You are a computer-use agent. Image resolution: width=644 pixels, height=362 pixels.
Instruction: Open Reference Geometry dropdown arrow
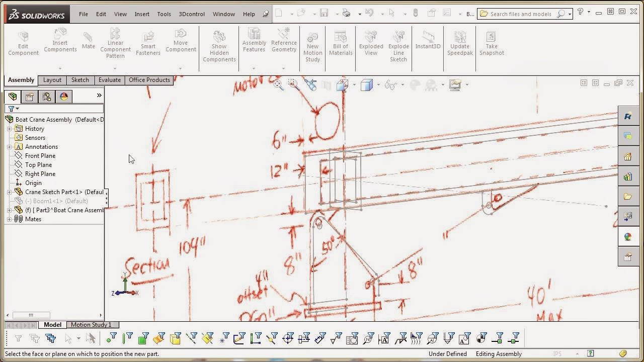point(284,69)
